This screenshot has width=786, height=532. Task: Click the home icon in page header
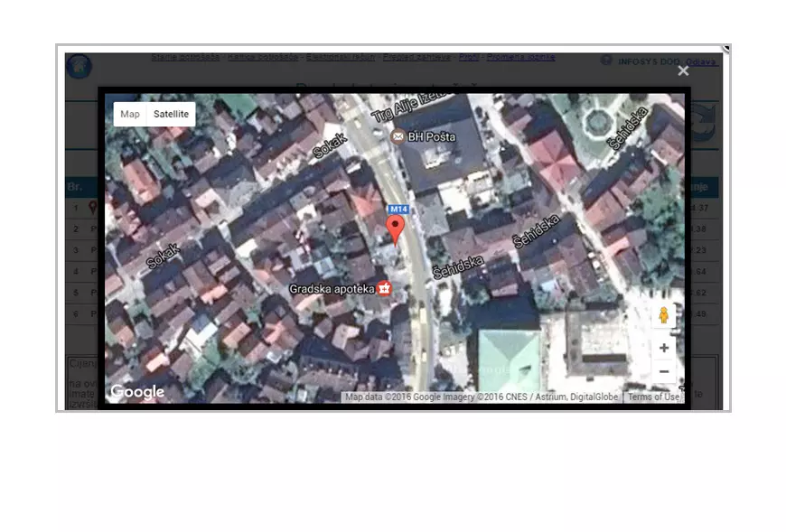79,66
